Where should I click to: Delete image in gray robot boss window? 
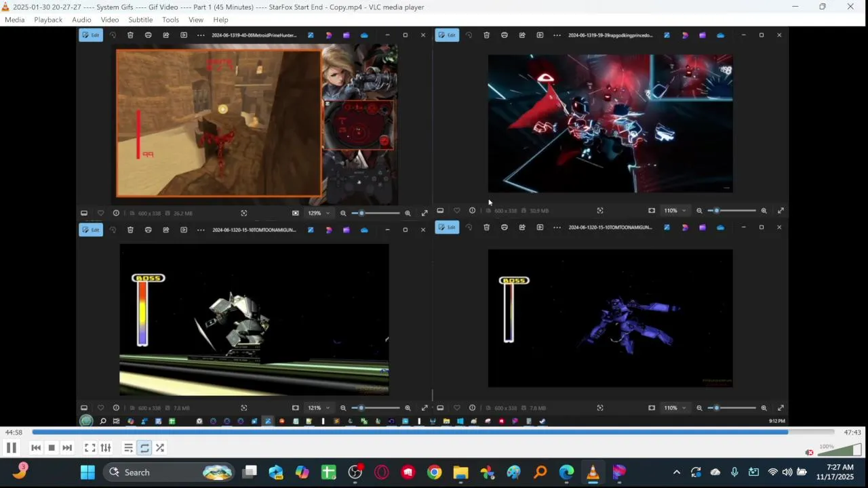pyautogui.click(x=130, y=230)
